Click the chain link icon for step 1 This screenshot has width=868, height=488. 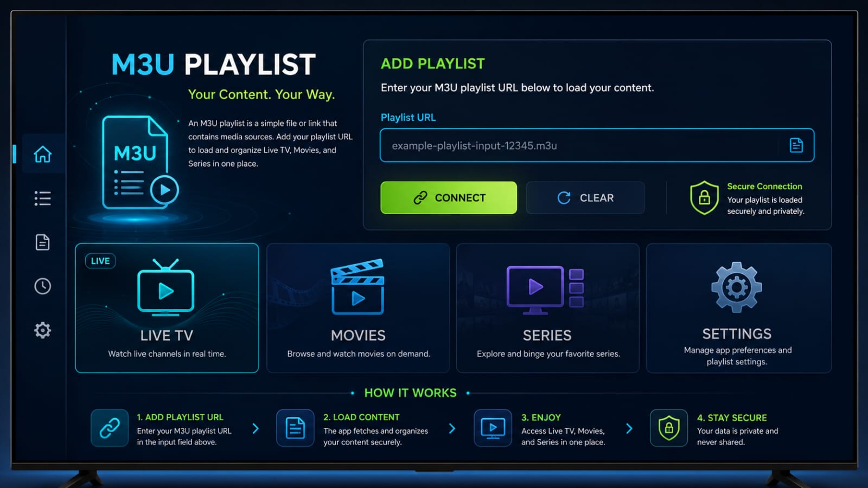tap(110, 428)
